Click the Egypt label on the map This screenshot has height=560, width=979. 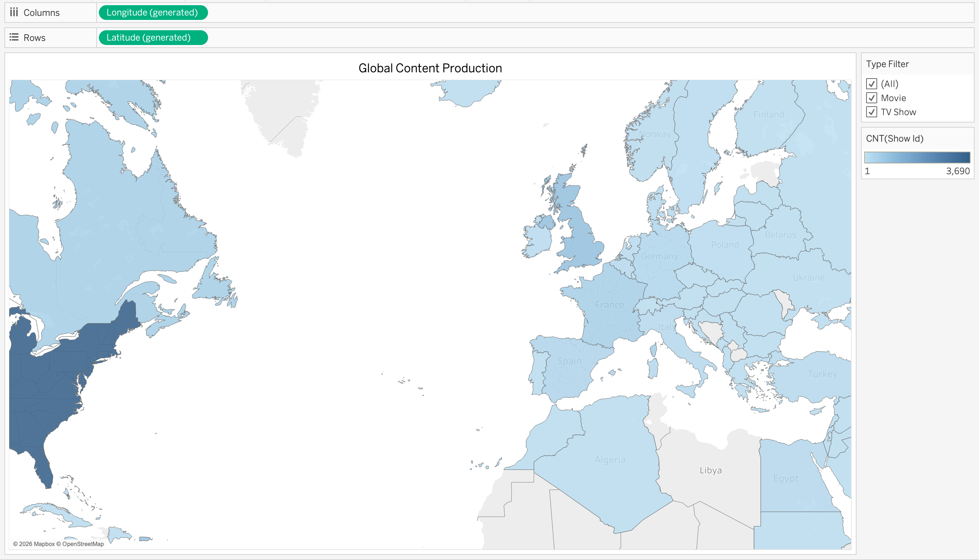(786, 478)
